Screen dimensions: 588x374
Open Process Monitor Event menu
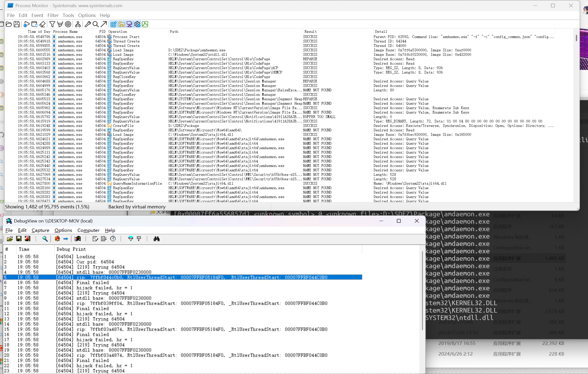point(37,15)
